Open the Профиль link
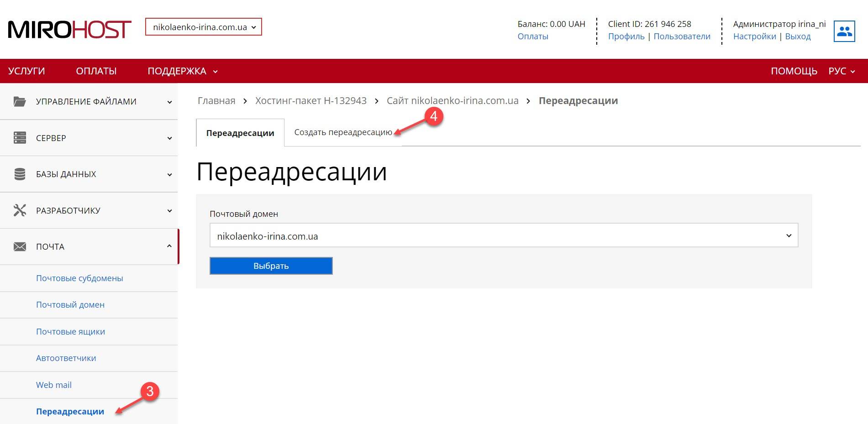This screenshot has height=424, width=868. pyautogui.click(x=626, y=37)
